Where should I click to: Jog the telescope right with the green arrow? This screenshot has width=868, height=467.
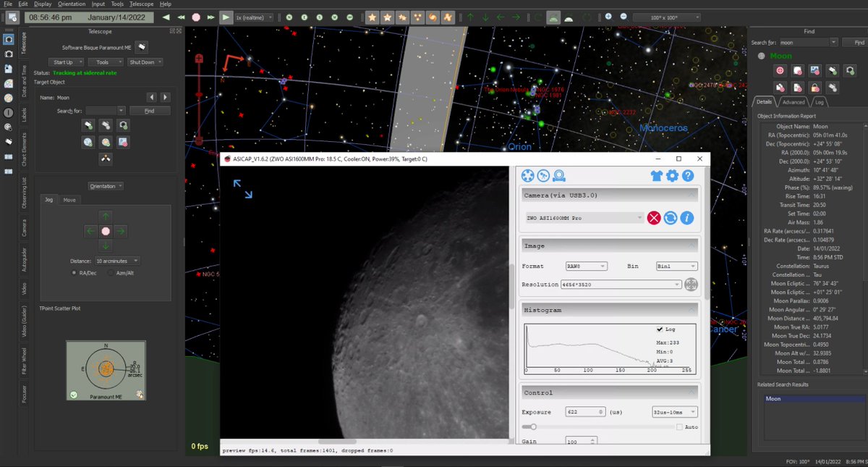[x=121, y=231]
